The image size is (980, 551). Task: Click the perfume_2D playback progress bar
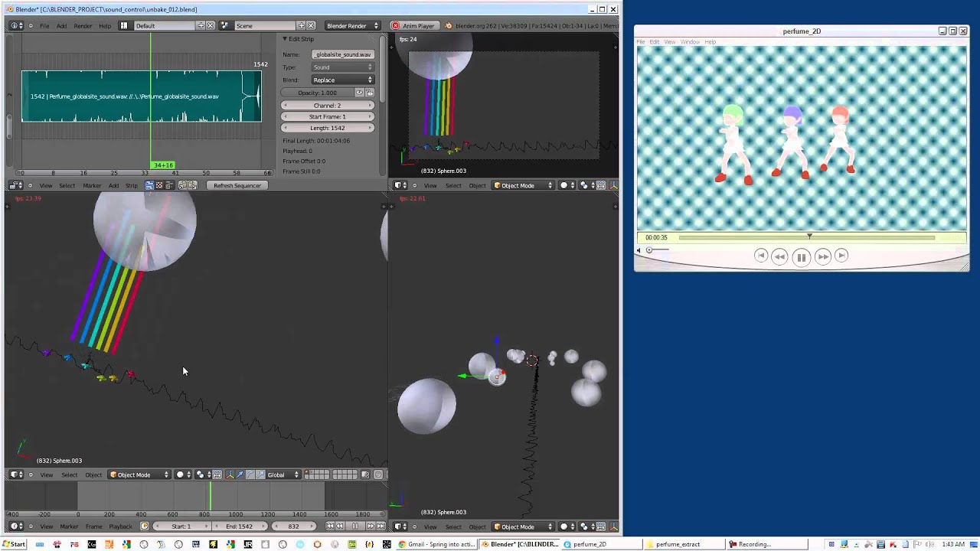point(806,237)
